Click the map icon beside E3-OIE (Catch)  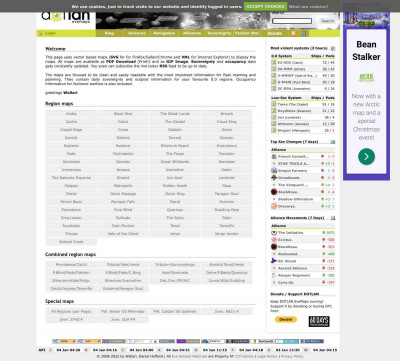pos(274,62)
